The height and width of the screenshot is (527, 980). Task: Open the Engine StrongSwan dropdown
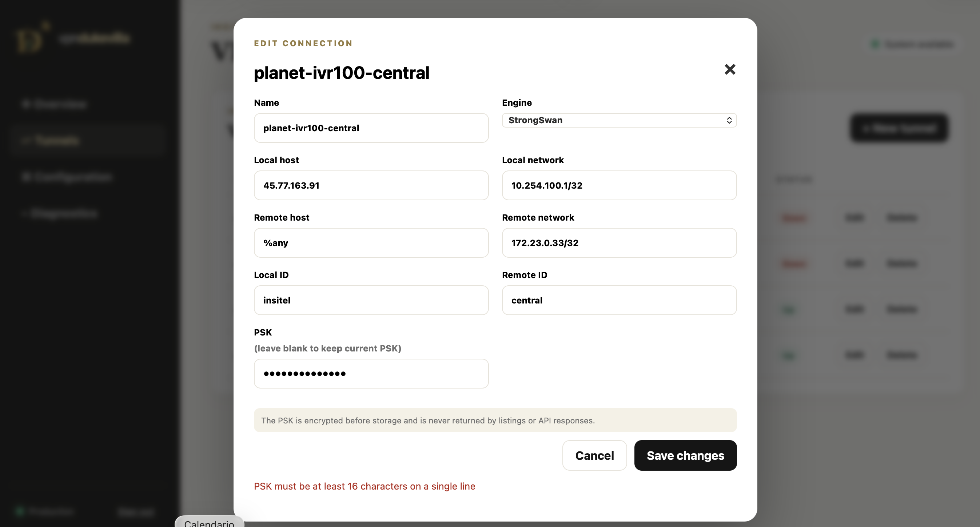click(x=619, y=120)
